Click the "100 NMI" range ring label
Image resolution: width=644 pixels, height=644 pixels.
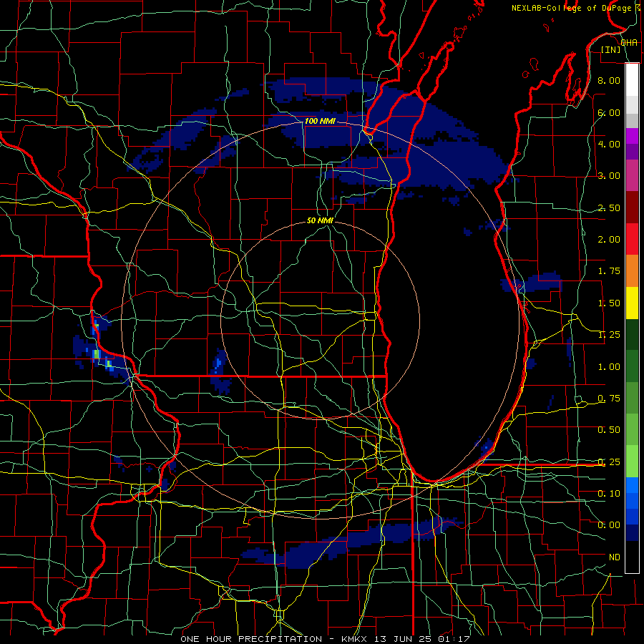320,121
